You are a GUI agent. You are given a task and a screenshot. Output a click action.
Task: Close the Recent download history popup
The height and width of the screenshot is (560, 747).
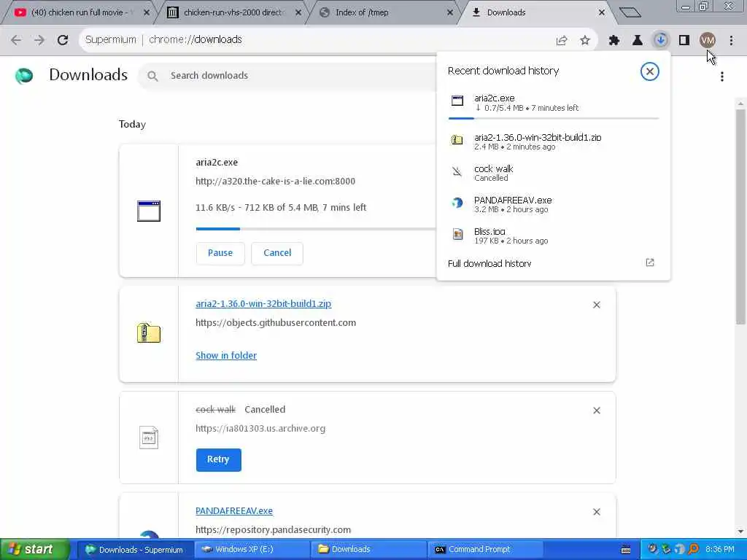649,71
